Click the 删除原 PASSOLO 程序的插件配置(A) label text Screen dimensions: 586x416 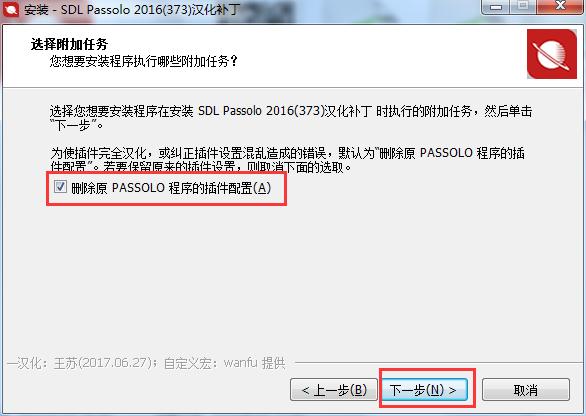tap(171, 188)
